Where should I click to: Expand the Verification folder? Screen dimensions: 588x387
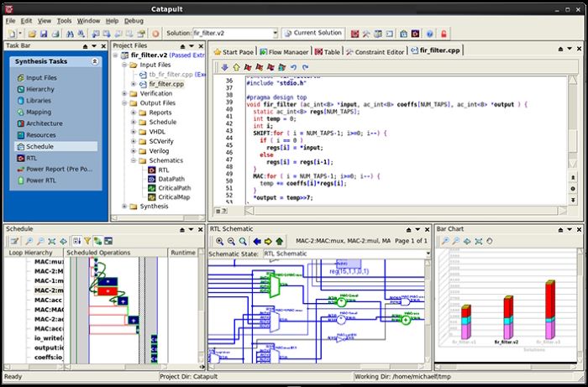point(124,93)
